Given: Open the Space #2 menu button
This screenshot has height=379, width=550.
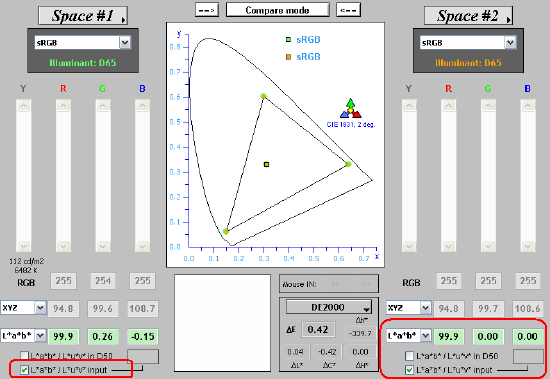Looking at the screenshot, I should 468,16.
